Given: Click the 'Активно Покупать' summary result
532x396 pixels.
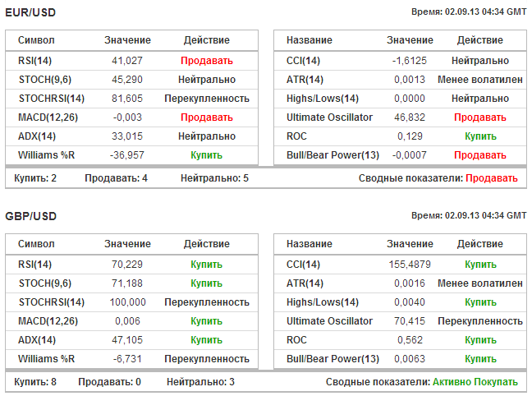Looking at the screenshot, I should click(481, 382).
